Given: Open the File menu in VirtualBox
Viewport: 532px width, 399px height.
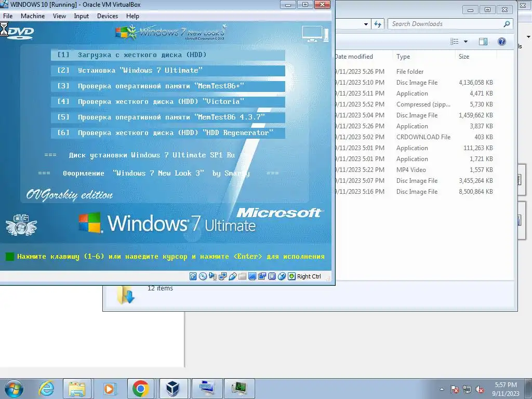Looking at the screenshot, I should coord(8,16).
